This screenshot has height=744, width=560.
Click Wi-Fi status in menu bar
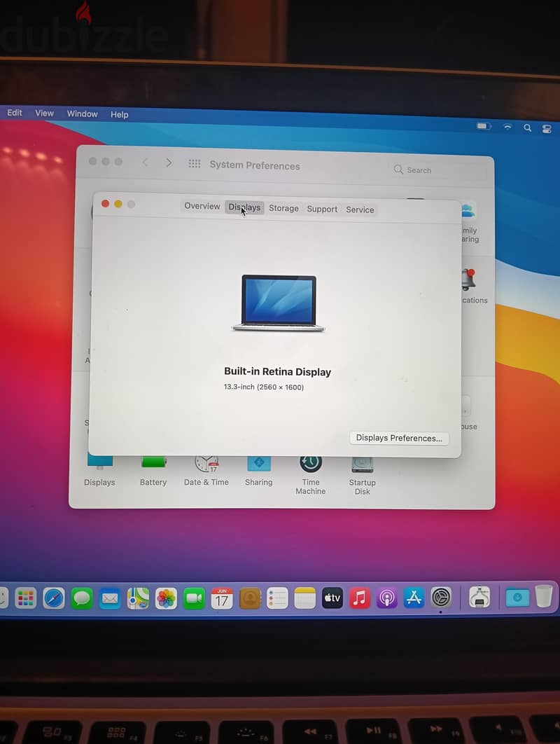(x=507, y=127)
